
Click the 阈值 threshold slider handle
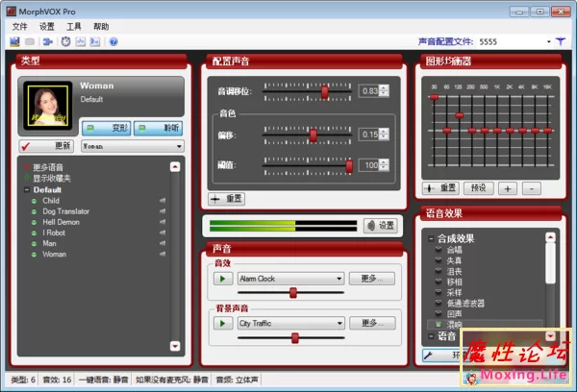pos(349,166)
